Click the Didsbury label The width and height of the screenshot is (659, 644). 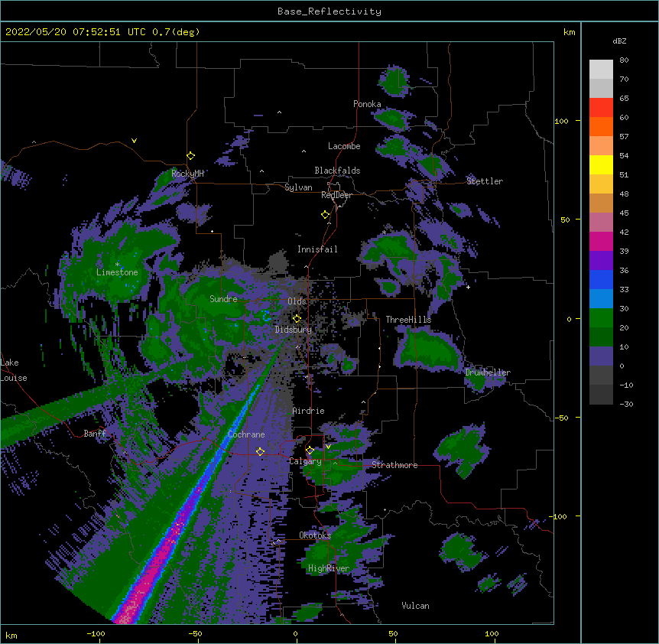(294, 330)
